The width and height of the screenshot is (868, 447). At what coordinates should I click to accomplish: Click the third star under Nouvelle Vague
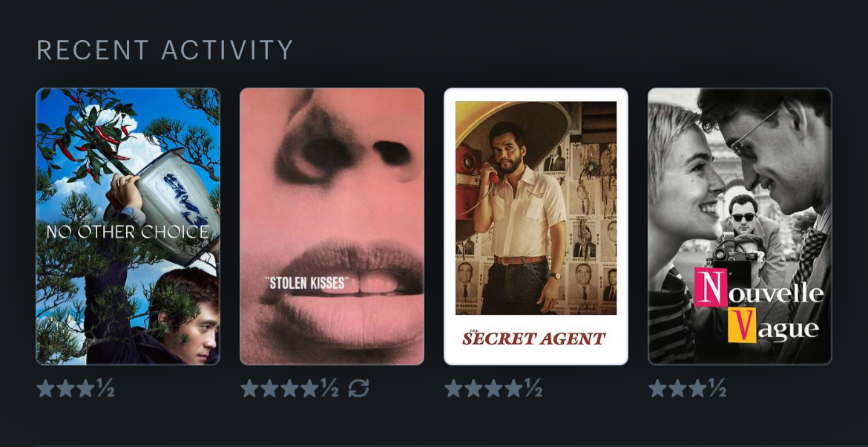697,388
